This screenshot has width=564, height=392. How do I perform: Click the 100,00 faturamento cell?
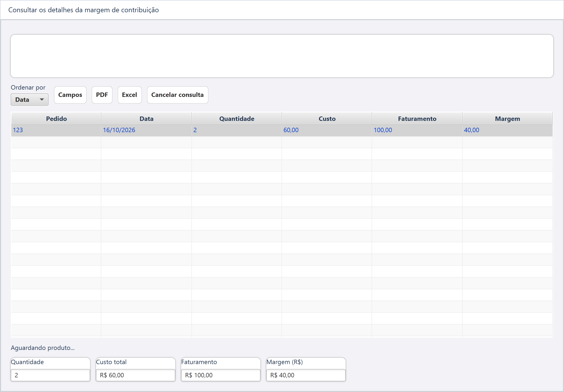[x=417, y=130]
